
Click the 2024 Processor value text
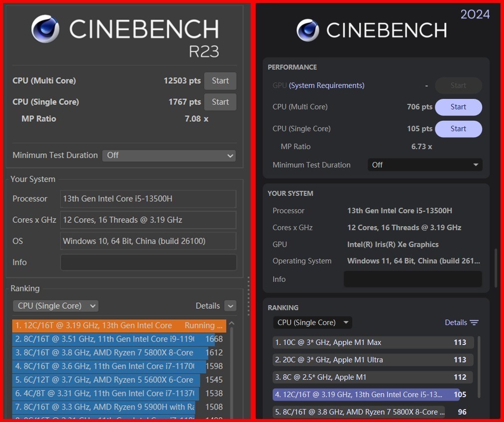(x=400, y=211)
